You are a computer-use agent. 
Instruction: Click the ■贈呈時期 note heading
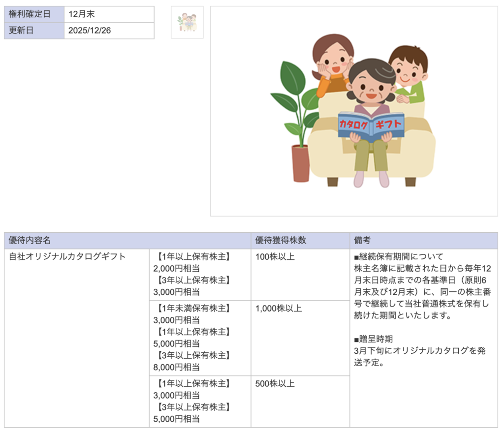(x=373, y=339)
